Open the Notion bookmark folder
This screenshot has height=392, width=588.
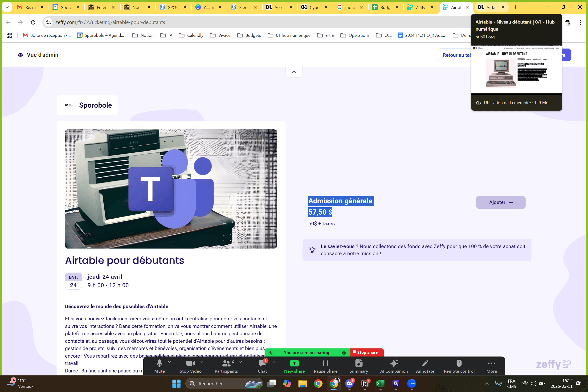click(143, 35)
